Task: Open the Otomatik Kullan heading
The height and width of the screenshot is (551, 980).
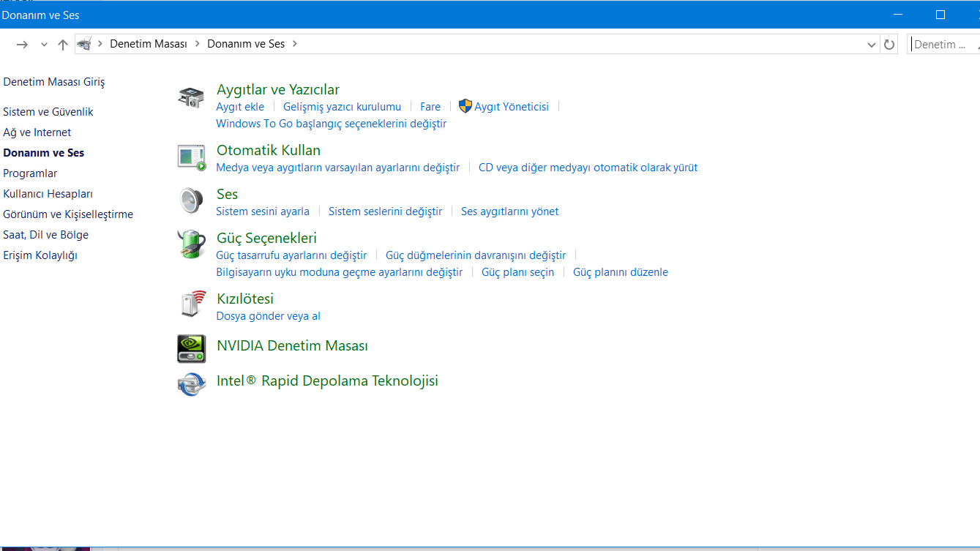Action: pyautogui.click(x=269, y=150)
